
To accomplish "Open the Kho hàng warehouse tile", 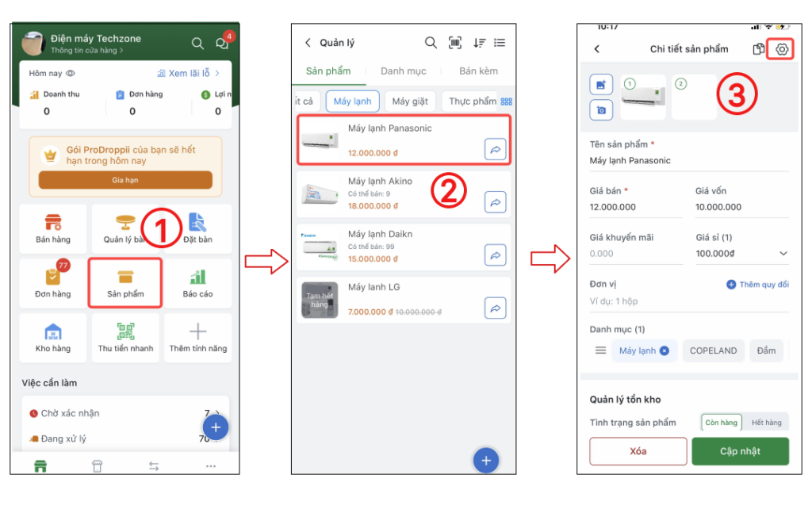I will click(x=53, y=337).
